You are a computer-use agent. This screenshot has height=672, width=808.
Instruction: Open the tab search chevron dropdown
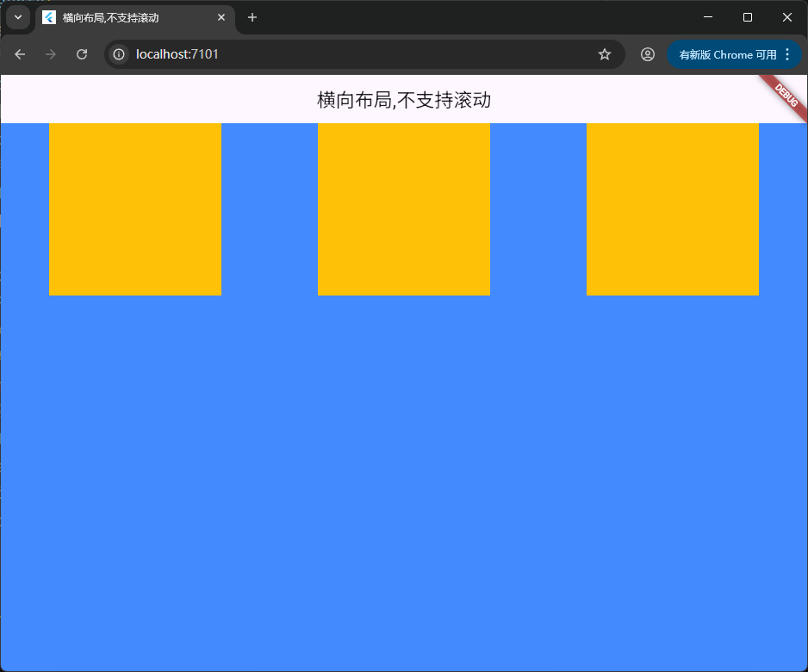18,17
